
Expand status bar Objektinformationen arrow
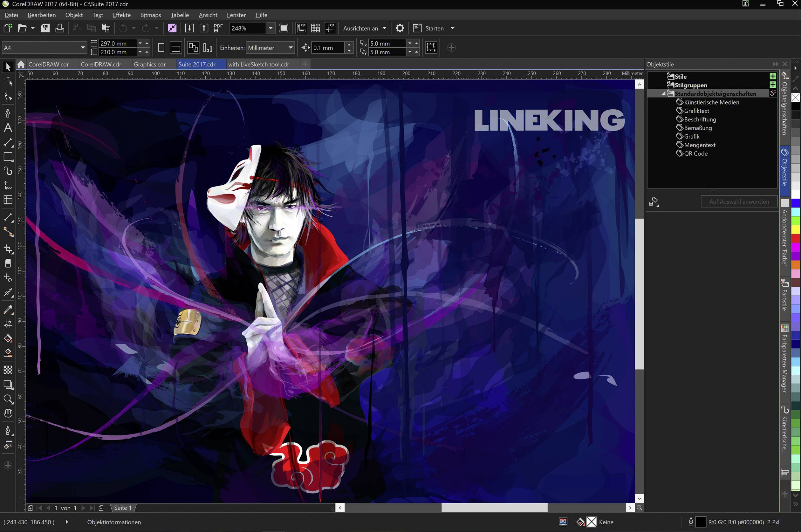pos(67,522)
